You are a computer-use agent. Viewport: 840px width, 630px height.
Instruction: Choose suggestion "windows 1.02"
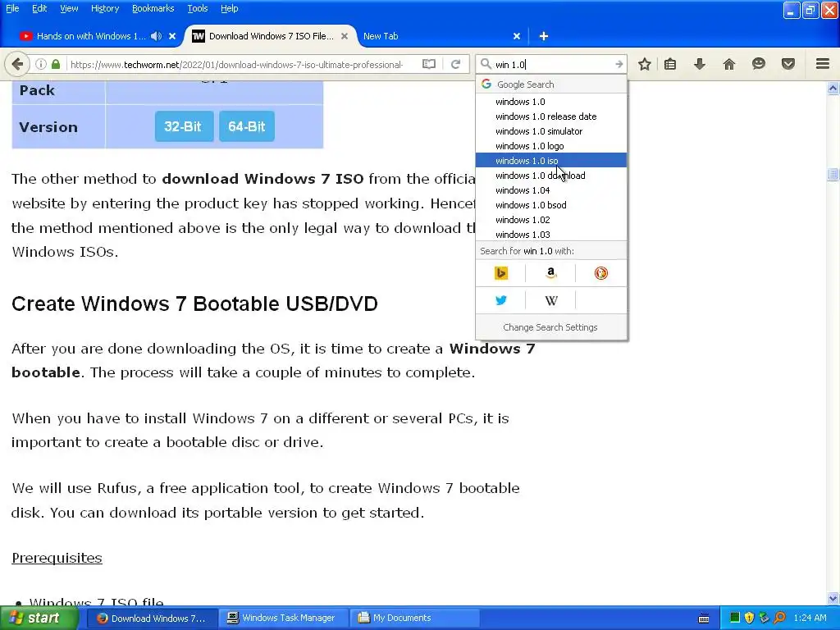(x=551, y=220)
